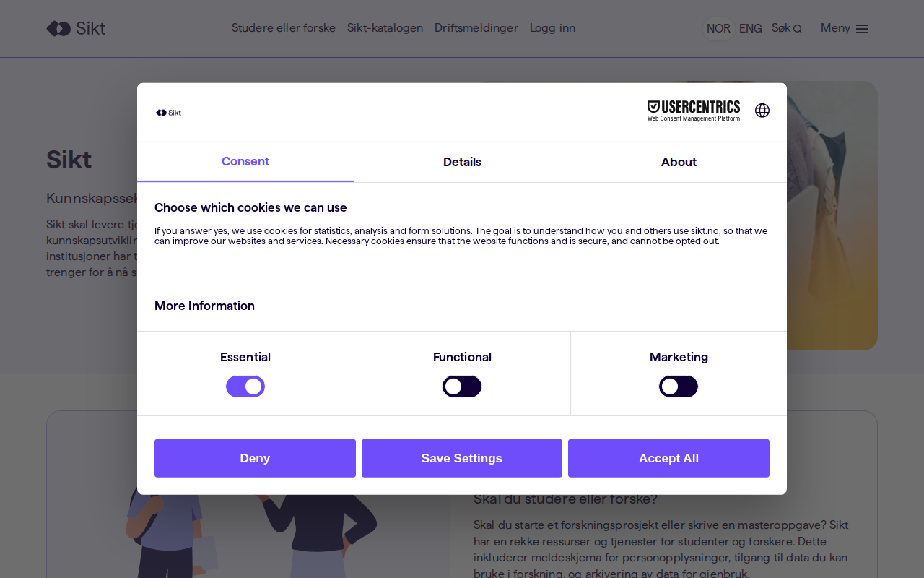924x578 pixels.
Task: Switch to the About tab
Action: coord(679,162)
